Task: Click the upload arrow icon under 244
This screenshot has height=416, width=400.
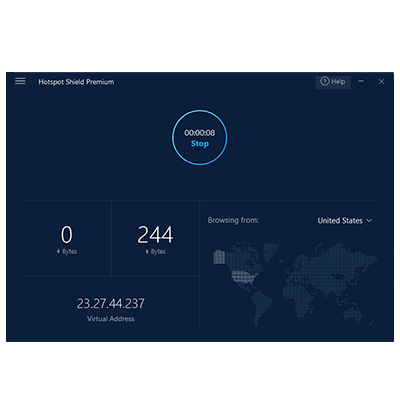Action: coord(147,251)
